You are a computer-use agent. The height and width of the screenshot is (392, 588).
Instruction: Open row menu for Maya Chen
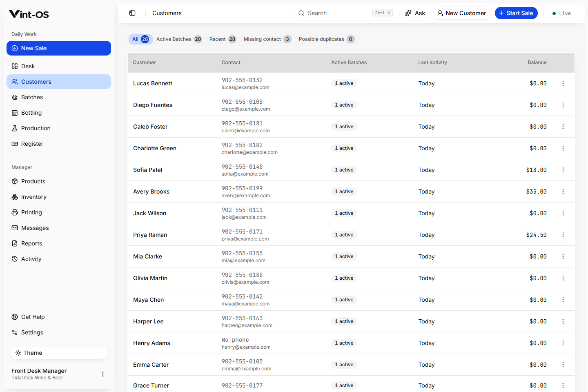click(x=563, y=300)
